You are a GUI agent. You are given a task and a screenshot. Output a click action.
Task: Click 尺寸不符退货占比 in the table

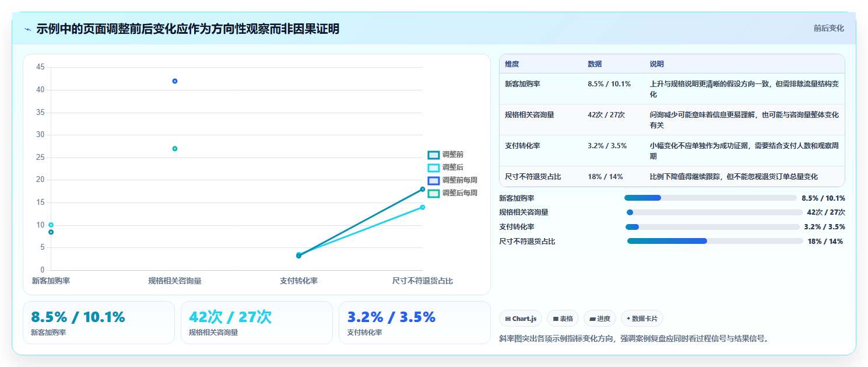[533, 177]
